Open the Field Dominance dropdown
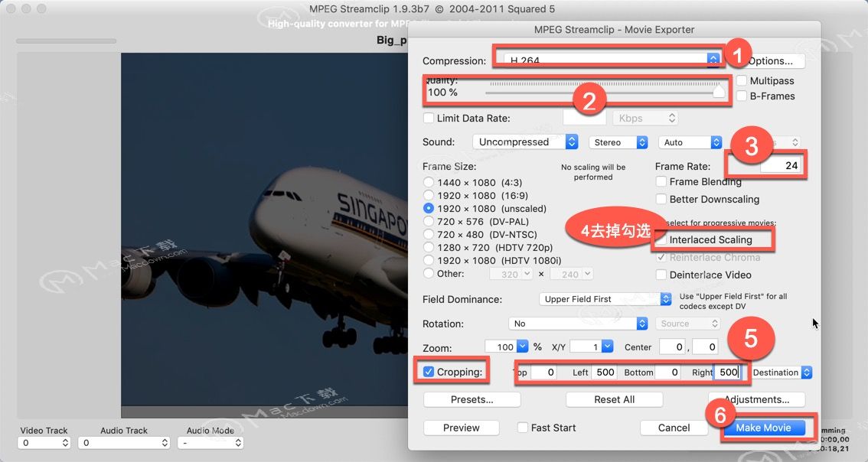Screen dimensions: 868x462 (605, 299)
